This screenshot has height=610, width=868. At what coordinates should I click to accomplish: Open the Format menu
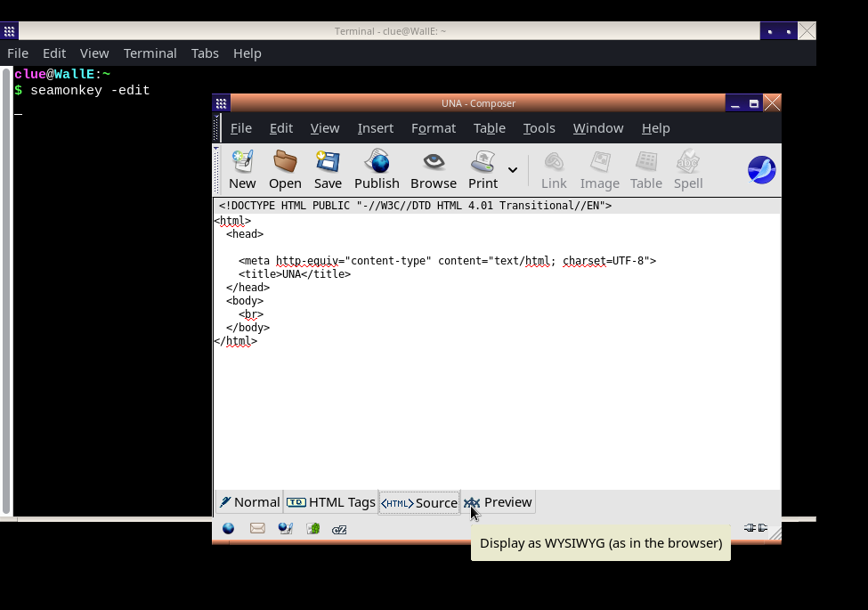434,128
